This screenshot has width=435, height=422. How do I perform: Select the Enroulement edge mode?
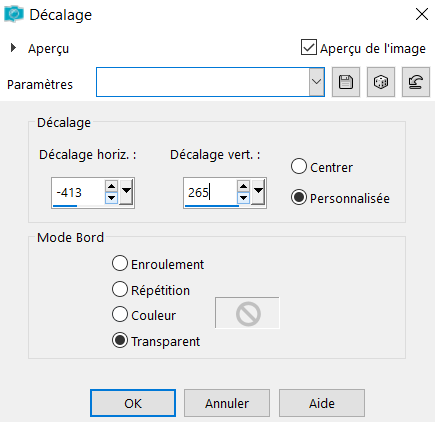click(x=120, y=263)
